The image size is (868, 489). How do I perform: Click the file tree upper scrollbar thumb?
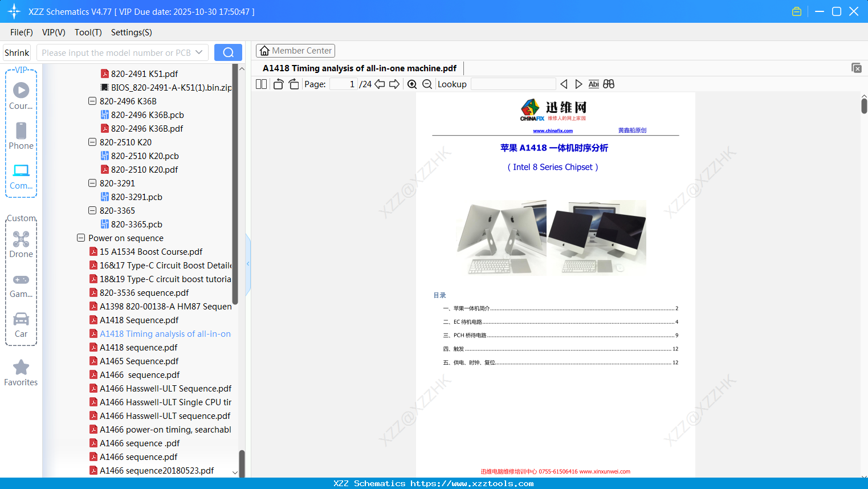point(235,184)
